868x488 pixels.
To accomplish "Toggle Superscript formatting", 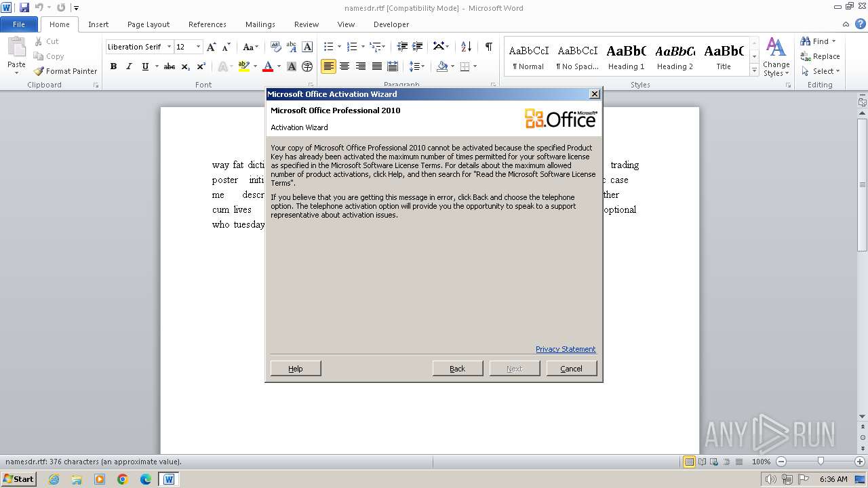I will coord(201,66).
